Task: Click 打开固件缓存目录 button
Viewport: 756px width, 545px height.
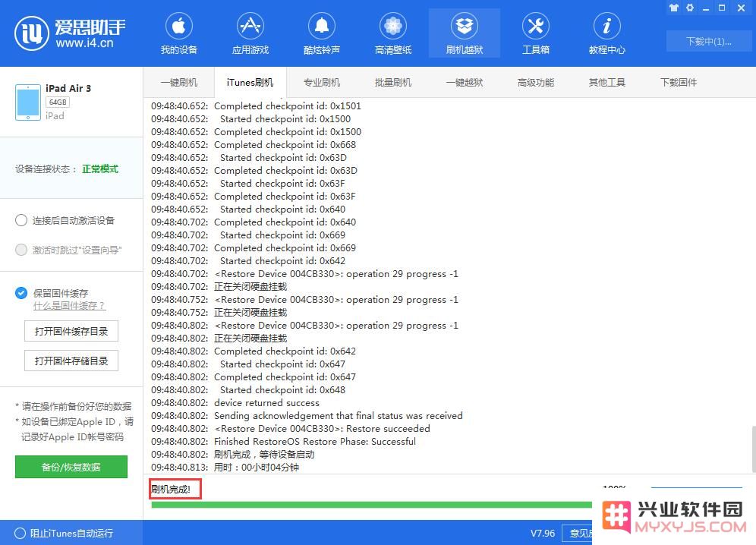Action: [x=71, y=332]
